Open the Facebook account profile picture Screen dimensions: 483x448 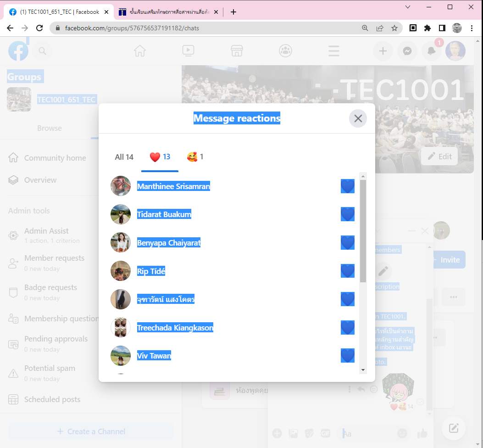pyautogui.click(x=455, y=51)
